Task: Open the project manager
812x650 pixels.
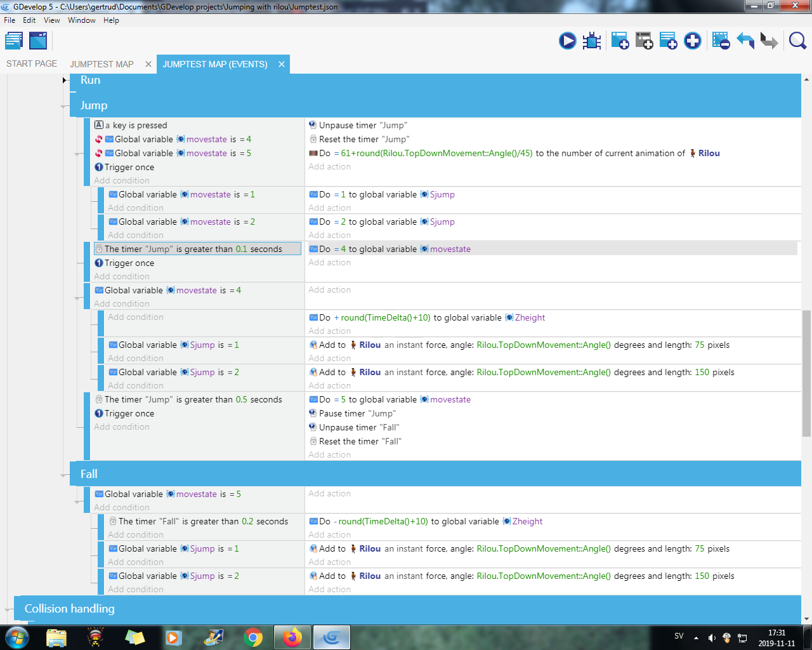Action: (13, 40)
